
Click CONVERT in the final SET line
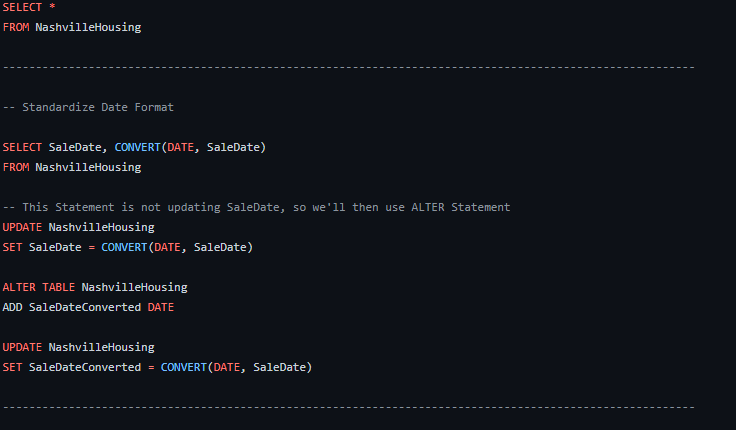[184, 367]
